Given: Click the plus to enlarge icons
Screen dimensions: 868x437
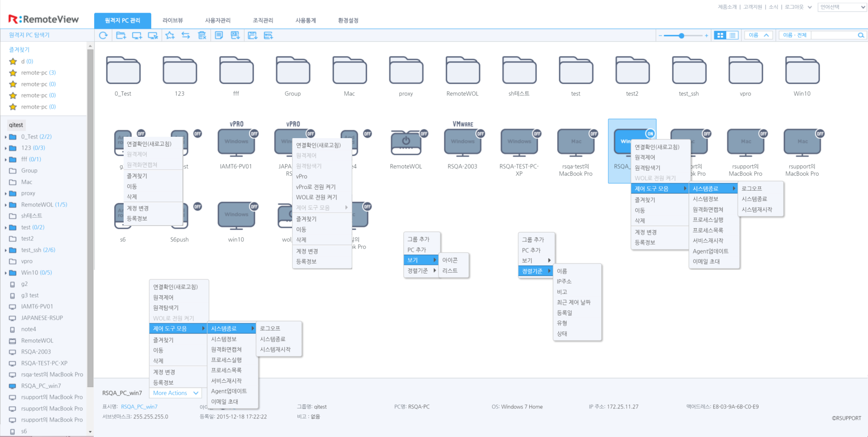Looking at the screenshot, I should tap(706, 35).
